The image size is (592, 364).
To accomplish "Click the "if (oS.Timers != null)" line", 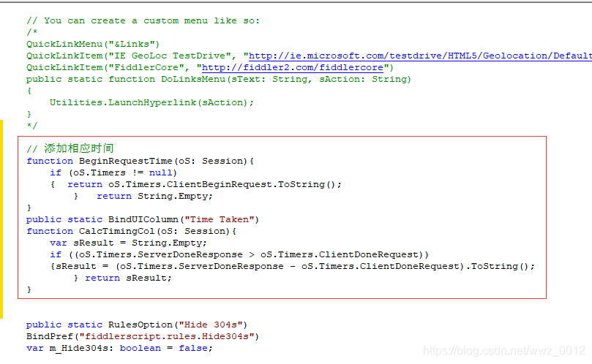I will (x=113, y=172).
